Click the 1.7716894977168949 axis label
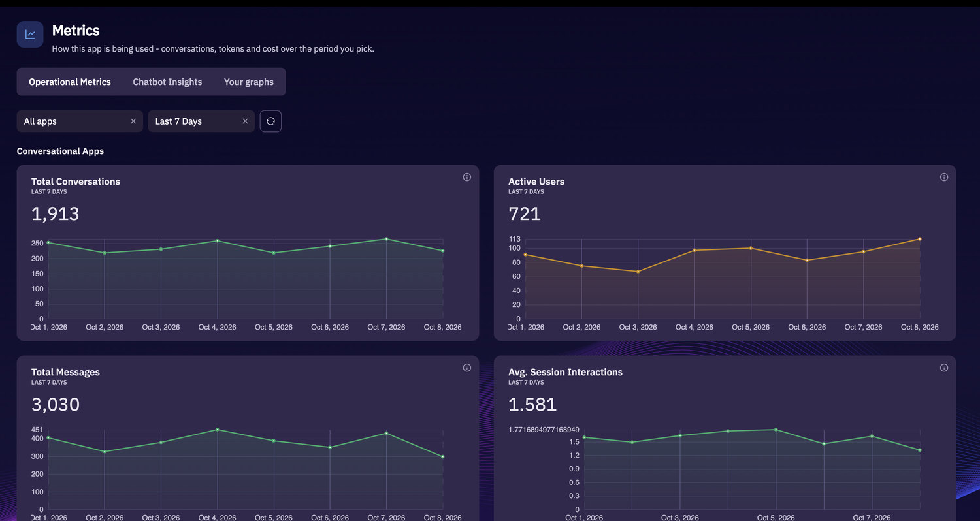The height and width of the screenshot is (521, 980). (x=544, y=430)
